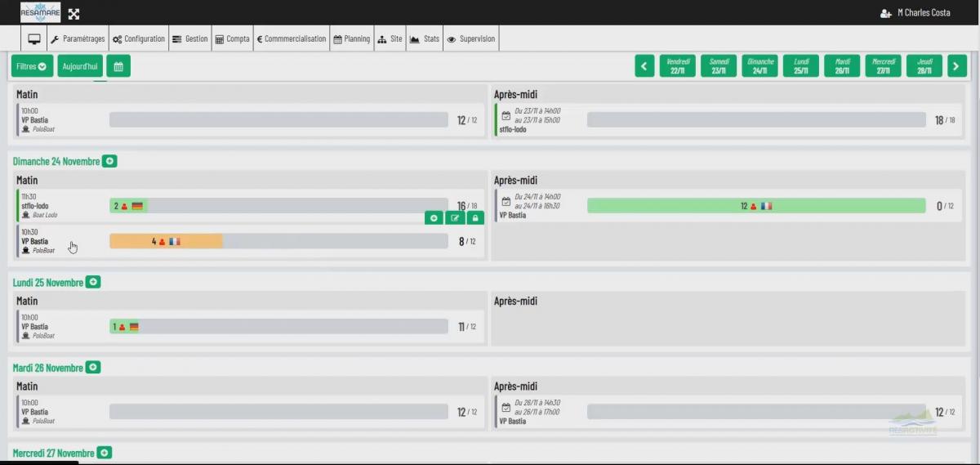Open the Compta menu

coord(233,38)
